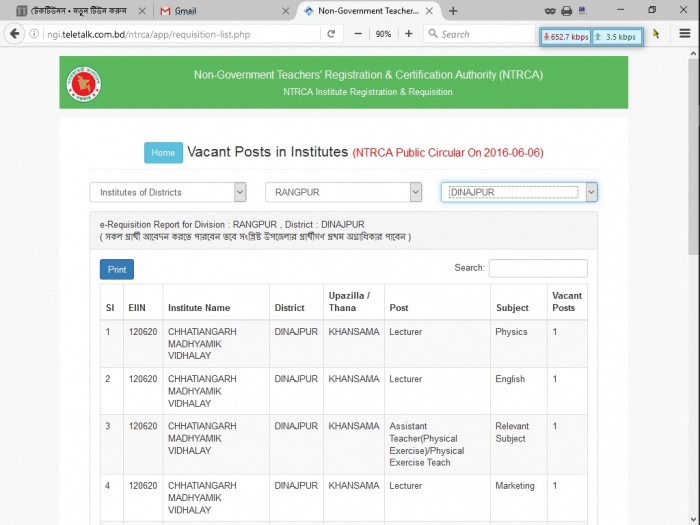Reload the page with the refresh icon
700x525 pixels.
pyautogui.click(x=331, y=34)
